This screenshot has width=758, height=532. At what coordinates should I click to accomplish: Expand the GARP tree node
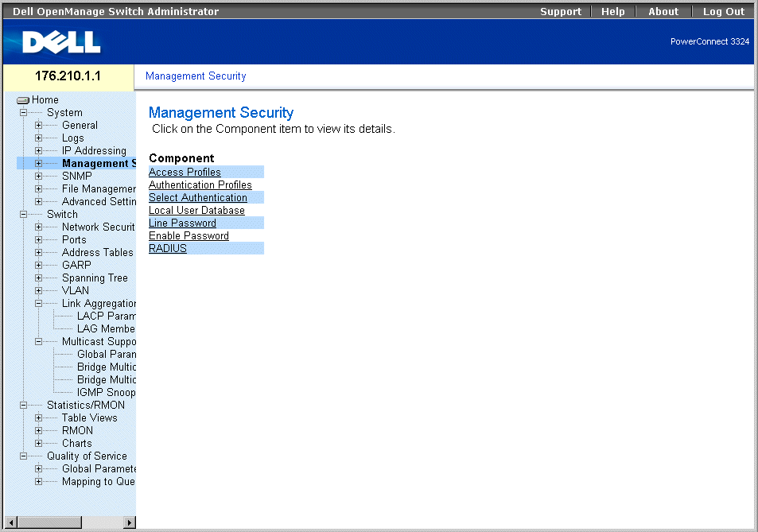[39, 266]
